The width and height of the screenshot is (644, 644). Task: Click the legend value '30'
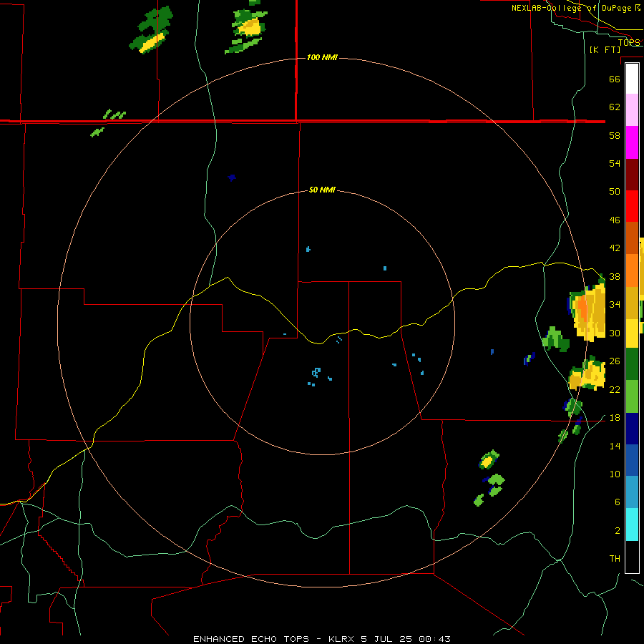click(x=615, y=333)
